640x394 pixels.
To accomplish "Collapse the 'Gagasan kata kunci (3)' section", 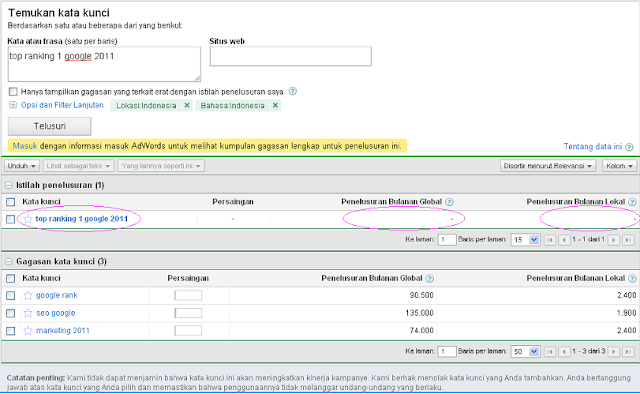I will (9, 262).
